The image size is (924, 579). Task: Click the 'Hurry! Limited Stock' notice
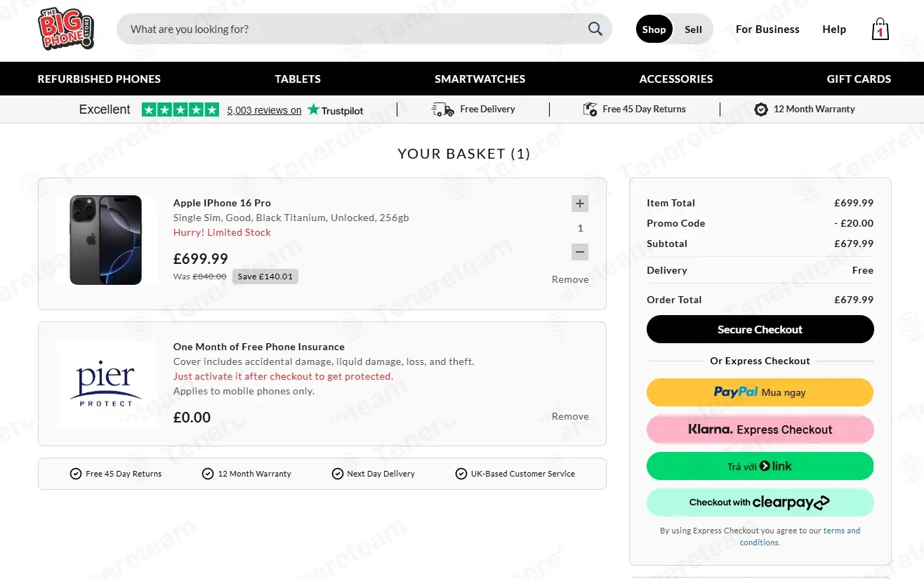pos(222,232)
